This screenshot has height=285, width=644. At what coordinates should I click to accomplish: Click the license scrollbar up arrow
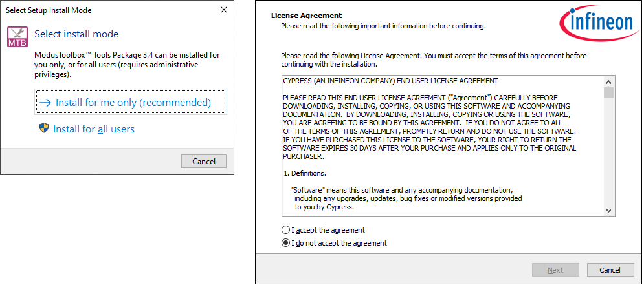(x=608, y=82)
